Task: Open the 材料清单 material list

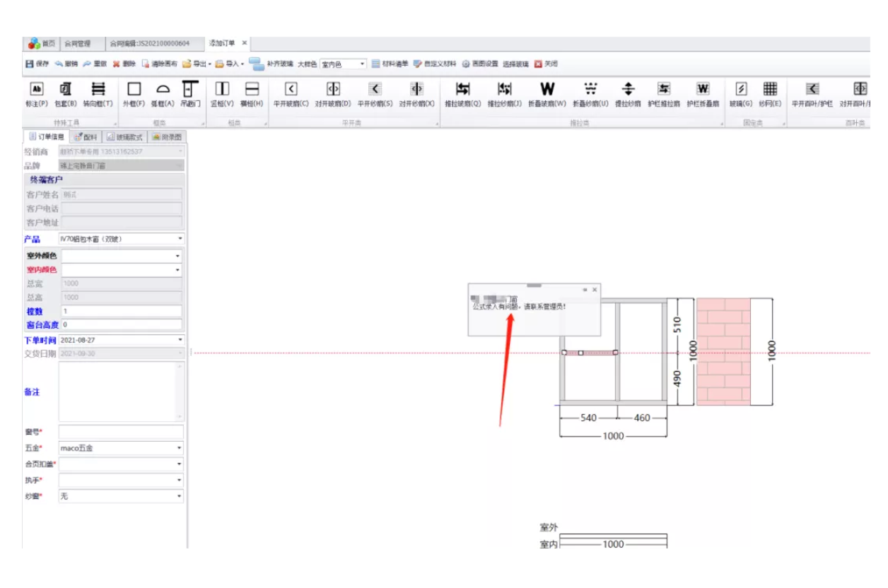Action: pos(390,64)
